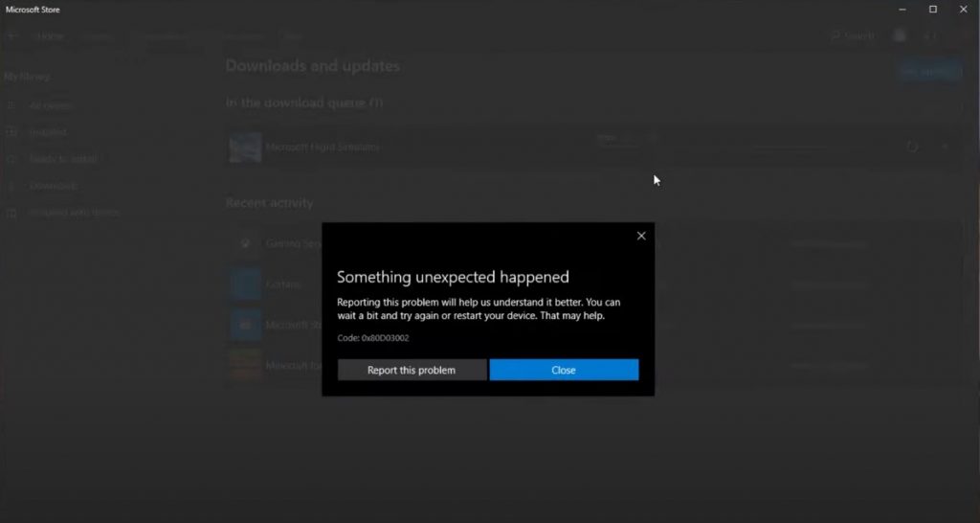Go back using the top-left arrow
This screenshot has width=980, height=523.
(x=12, y=36)
